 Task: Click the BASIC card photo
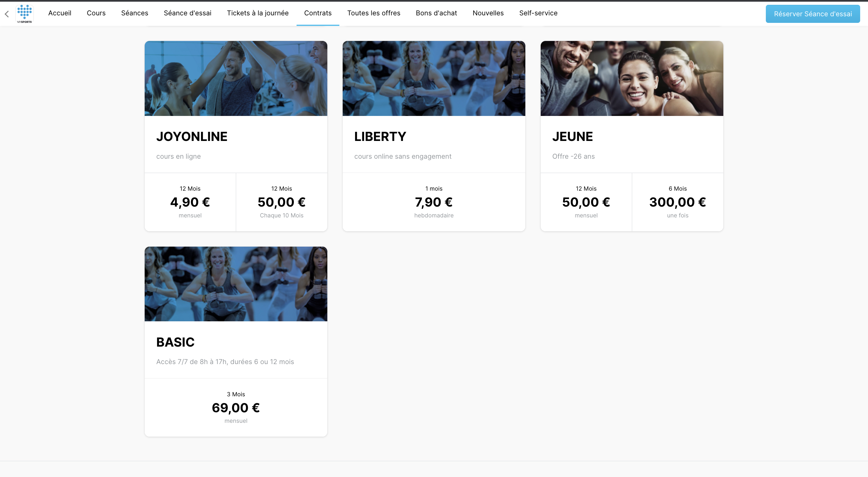pos(236,284)
